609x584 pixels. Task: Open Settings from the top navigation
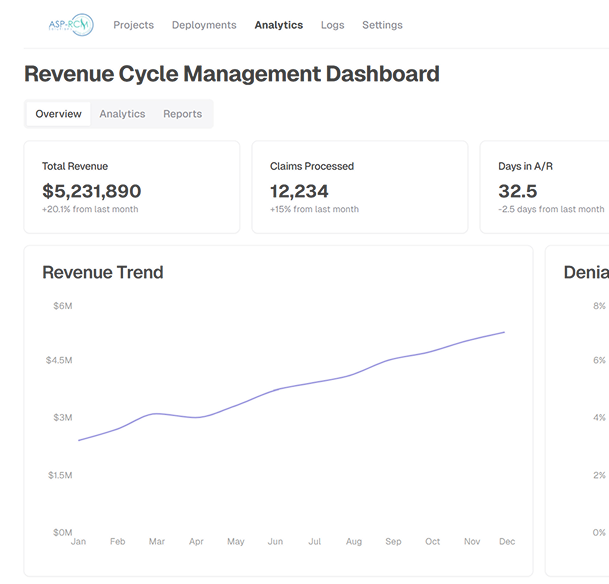coord(382,25)
